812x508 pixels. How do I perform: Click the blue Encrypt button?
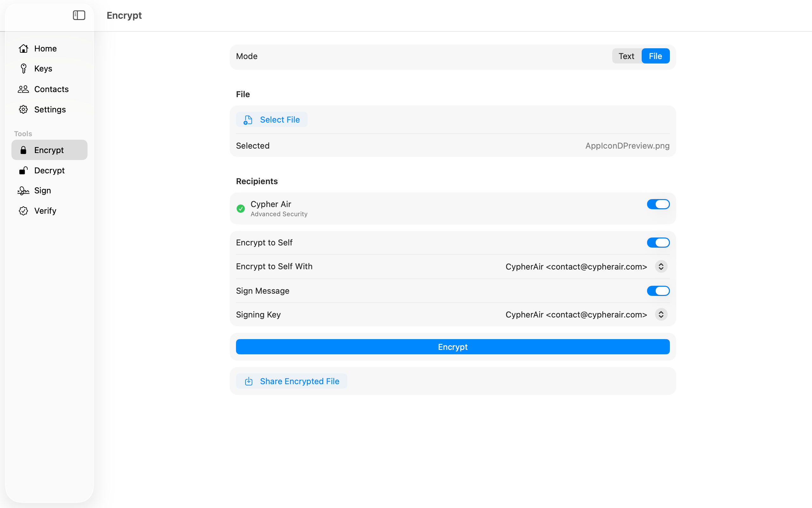tap(453, 347)
